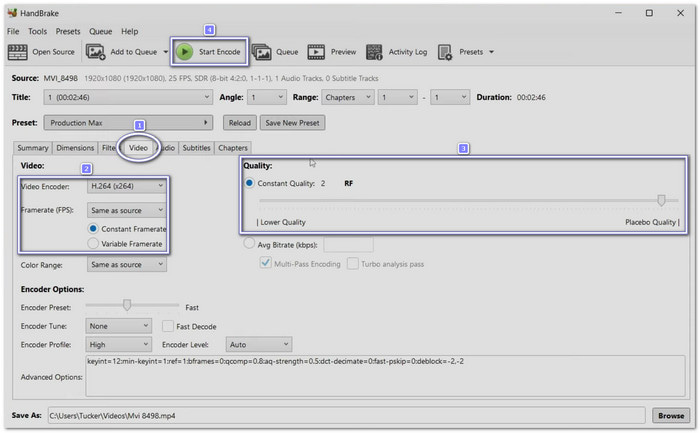Image resolution: width=700 pixels, height=433 pixels.
Task: Open the Queue icon in toolbar
Action: coord(262,52)
